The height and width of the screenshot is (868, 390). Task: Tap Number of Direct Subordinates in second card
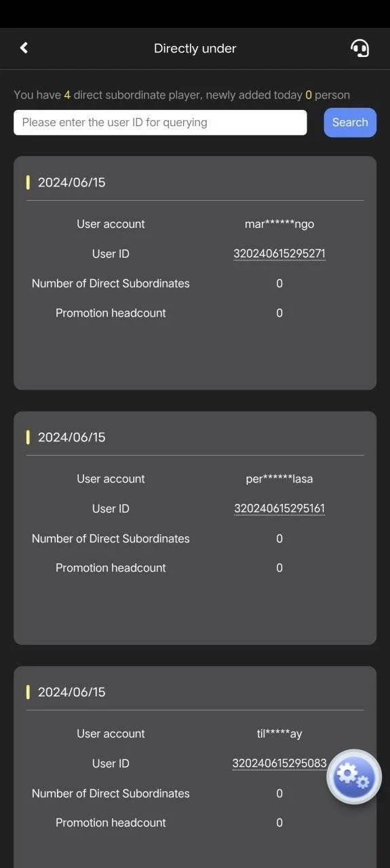[x=111, y=538]
